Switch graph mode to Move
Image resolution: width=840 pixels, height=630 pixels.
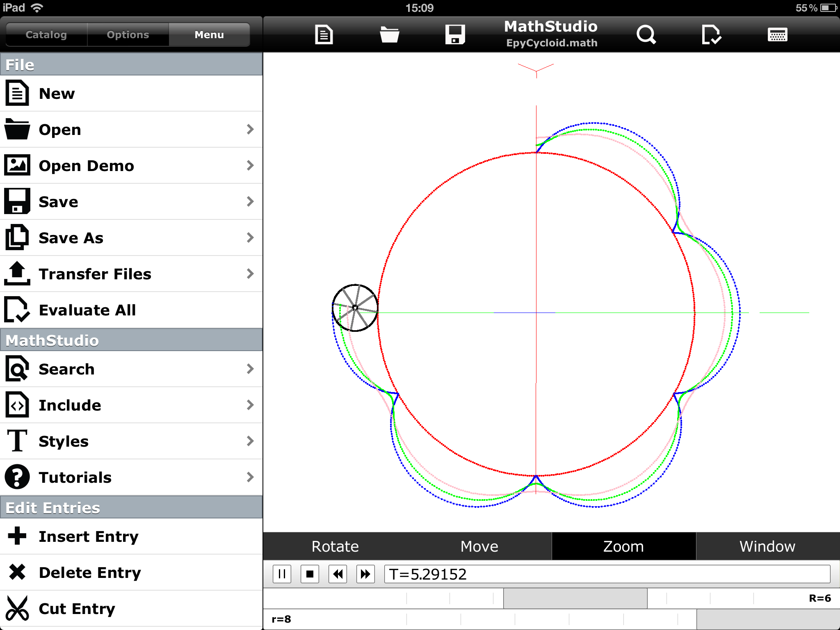coord(479,546)
